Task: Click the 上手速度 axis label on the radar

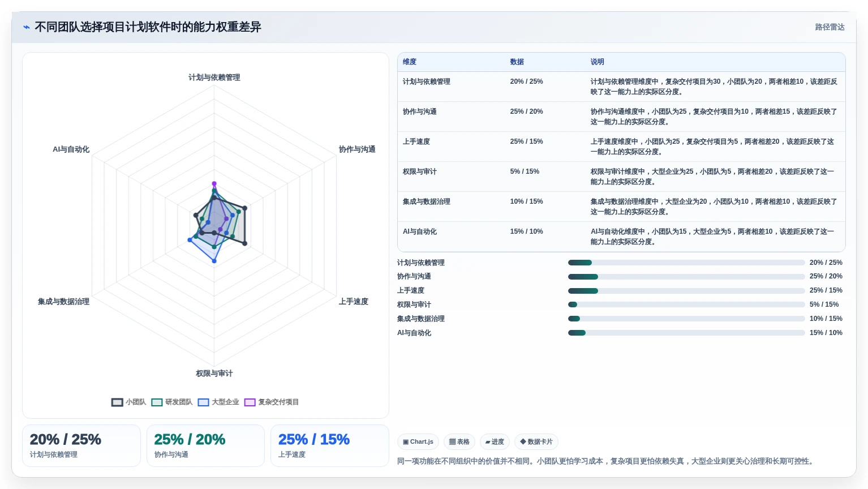Action: coord(354,302)
